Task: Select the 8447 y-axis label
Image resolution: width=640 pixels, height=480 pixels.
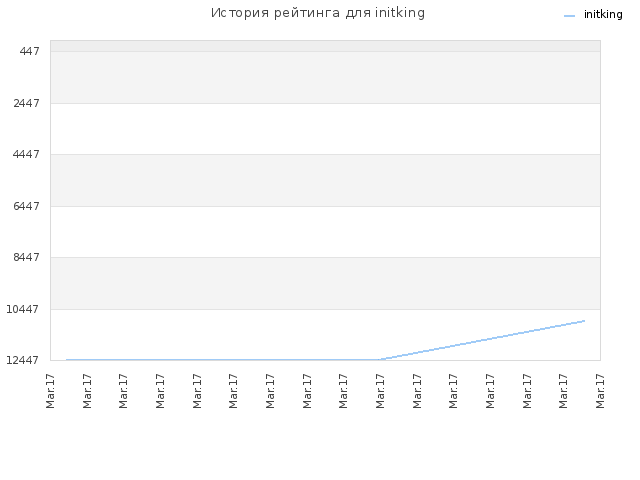Action: point(27,257)
